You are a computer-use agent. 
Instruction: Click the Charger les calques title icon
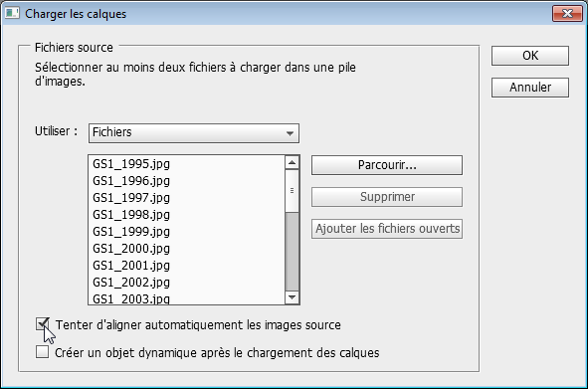click(x=12, y=14)
